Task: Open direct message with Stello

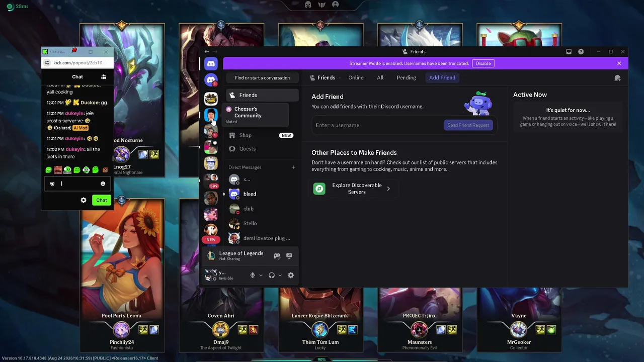Action: (x=262, y=223)
